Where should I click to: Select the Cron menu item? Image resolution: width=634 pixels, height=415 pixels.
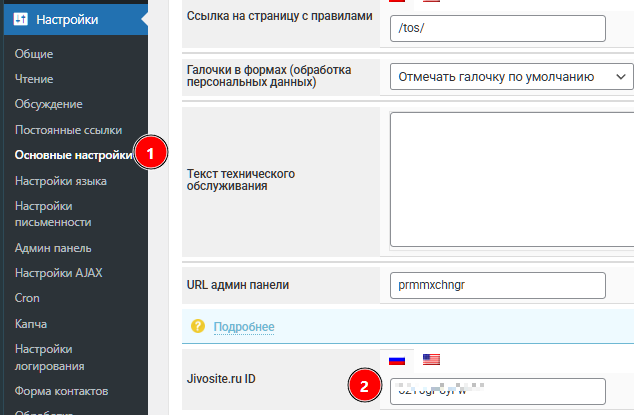point(27,299)
